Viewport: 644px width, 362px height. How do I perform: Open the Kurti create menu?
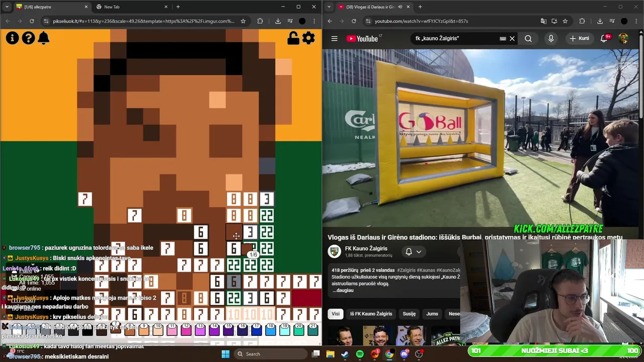click(579, 38)
